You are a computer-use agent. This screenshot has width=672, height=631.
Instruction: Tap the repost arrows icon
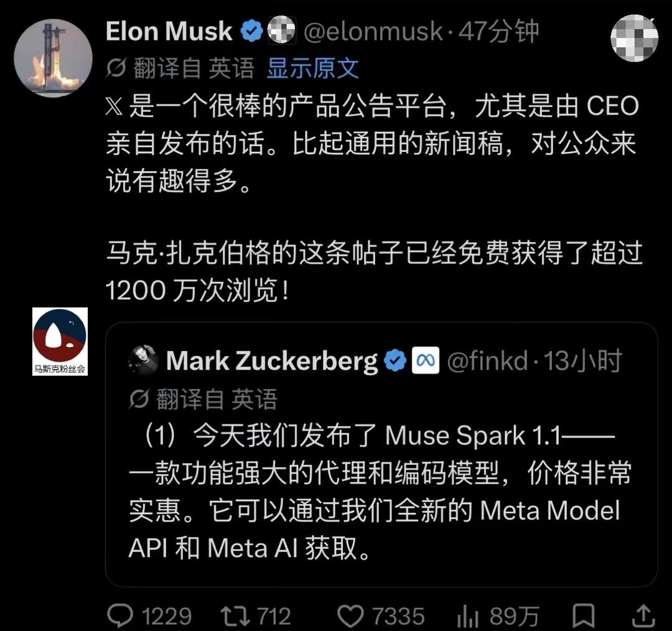235,616
